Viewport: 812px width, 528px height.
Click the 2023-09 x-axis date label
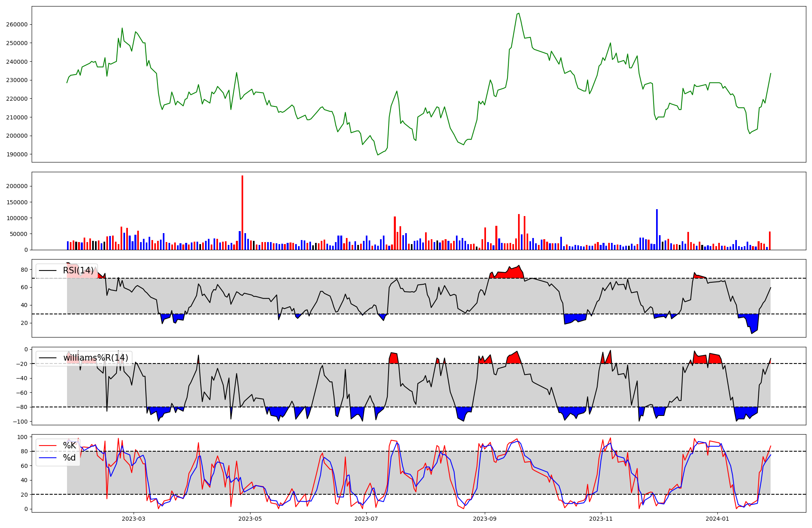(485, 519)
